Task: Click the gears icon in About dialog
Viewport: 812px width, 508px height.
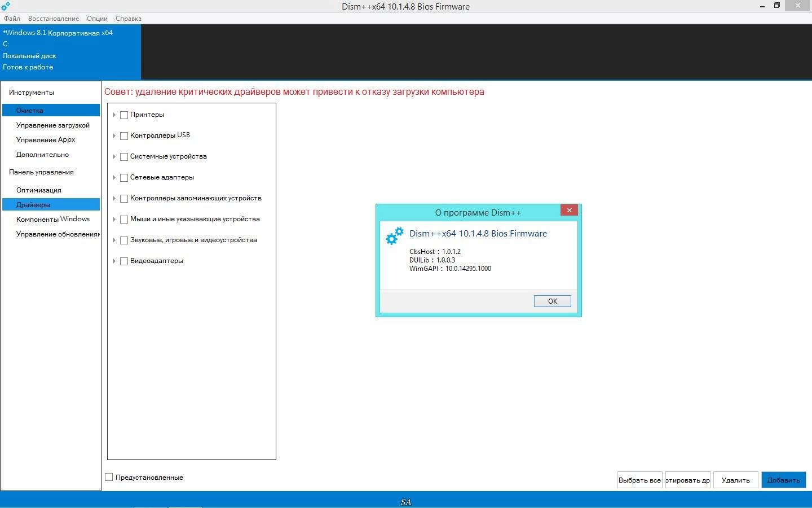Action: [394, 236]
